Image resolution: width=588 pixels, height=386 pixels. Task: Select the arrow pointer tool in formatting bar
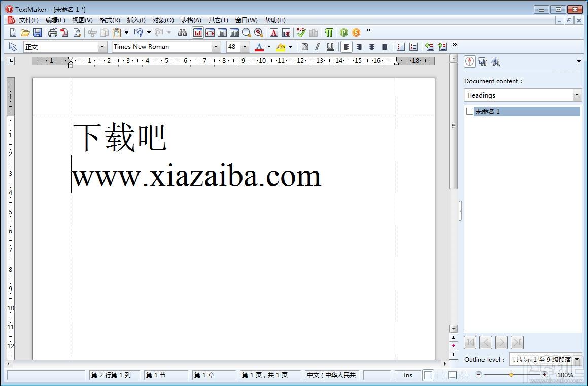click(x=13, y=47)
